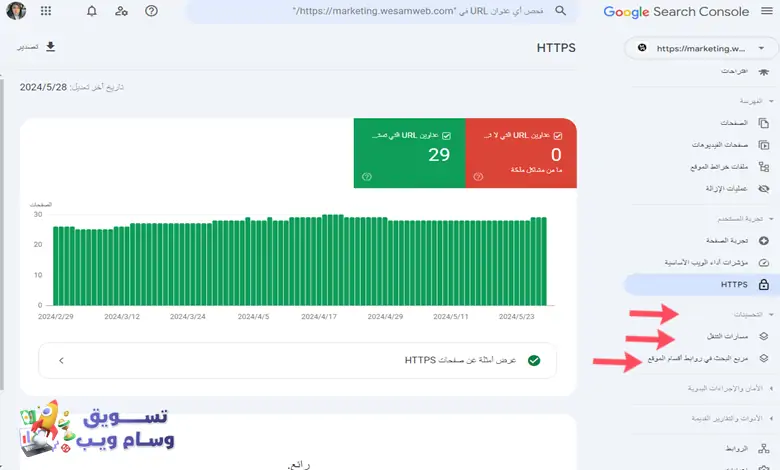Toggle the checkbox on the green URL card
The width and height of the screenshot is (780, 470).
click(x=446, y=135)
